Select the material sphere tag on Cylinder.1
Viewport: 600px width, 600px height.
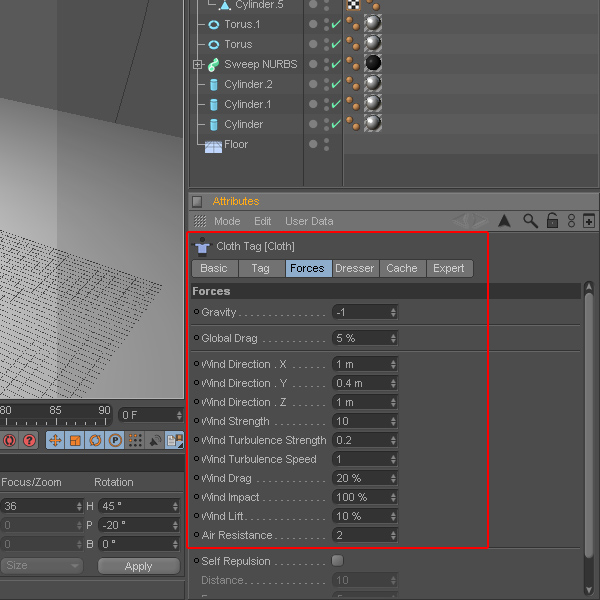click(x=373, y=103)
